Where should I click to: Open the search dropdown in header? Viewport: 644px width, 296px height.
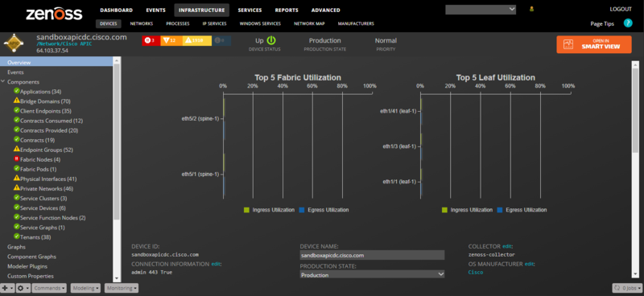(511, 9)
